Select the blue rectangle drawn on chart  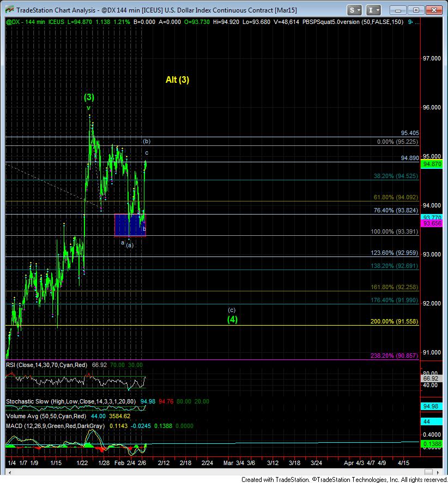tap(130, 224)
